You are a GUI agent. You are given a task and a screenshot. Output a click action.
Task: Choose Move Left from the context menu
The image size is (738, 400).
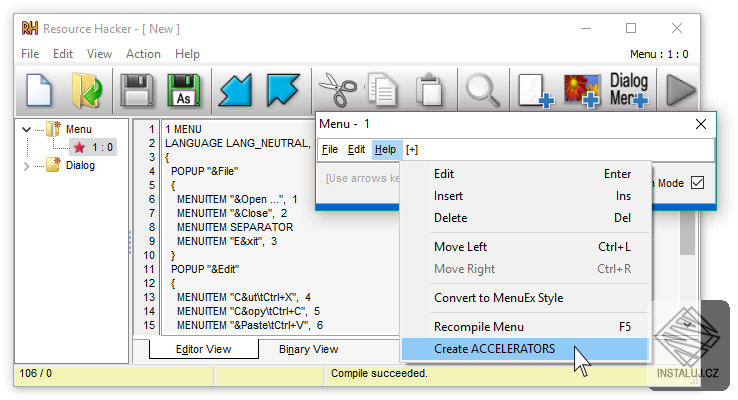pyautogui.click(x=525, y=247)
